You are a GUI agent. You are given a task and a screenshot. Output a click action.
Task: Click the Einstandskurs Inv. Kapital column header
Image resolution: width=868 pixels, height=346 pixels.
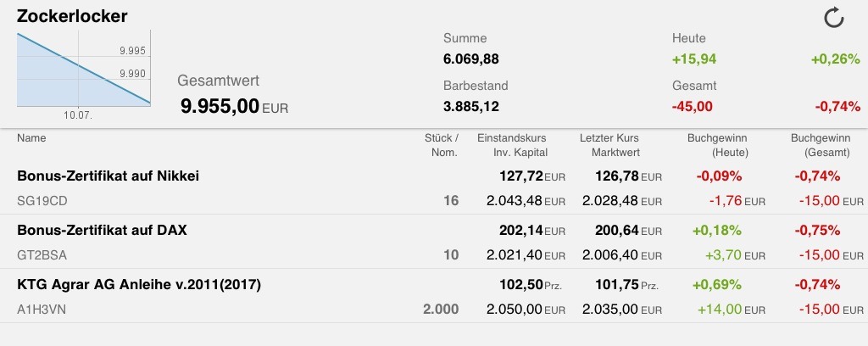(x=512, y=145)
